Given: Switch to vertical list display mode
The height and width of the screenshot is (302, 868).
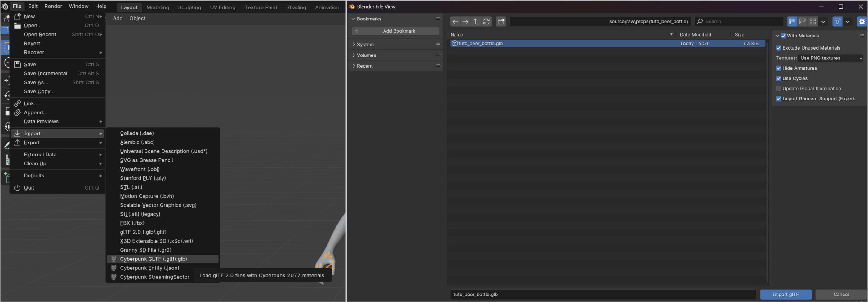Looking at the screenshot, I should point(792,22).
